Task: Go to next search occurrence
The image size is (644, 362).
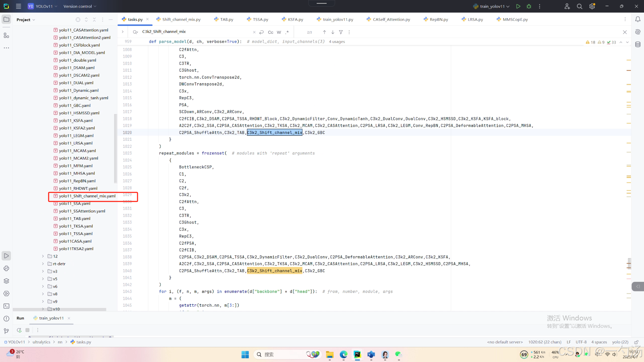Action: click(332, 32)
